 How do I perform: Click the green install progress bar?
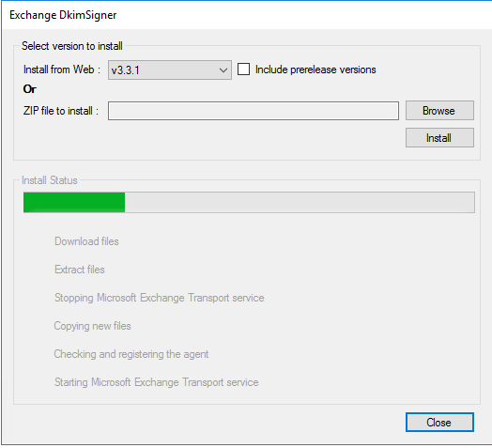pos(249,203)
